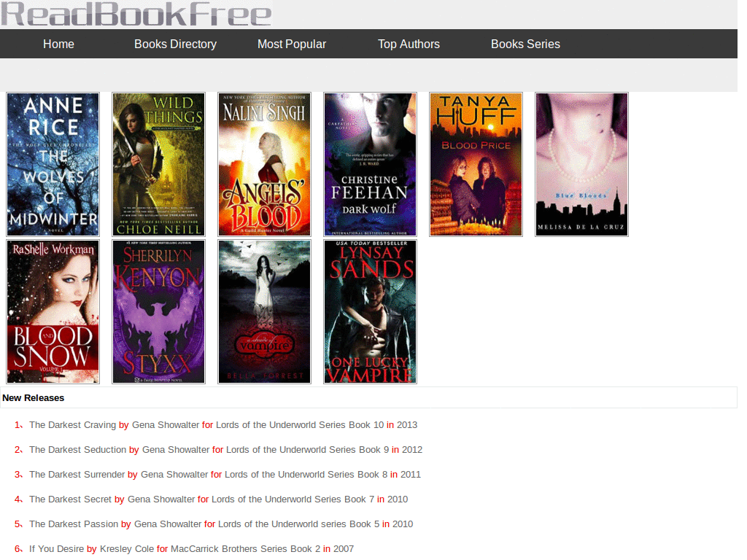747x560 pixels.
Task: Choose the Dark Wolf Christine Feehan cover
Action: [x=370, y=164]
